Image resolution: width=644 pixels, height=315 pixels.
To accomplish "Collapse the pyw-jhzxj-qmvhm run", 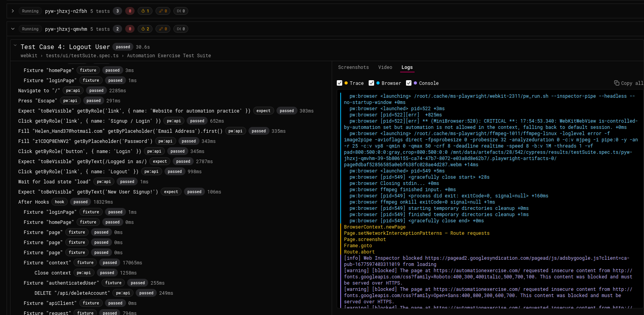I will click(x=13, y=29).
